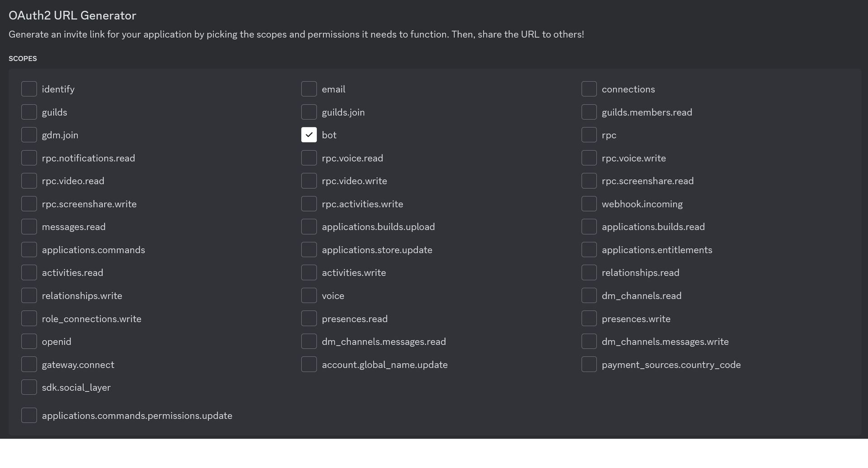Toggle the sdk.social_layer checkbox
The image size is (868, 468).
(29, 387)
